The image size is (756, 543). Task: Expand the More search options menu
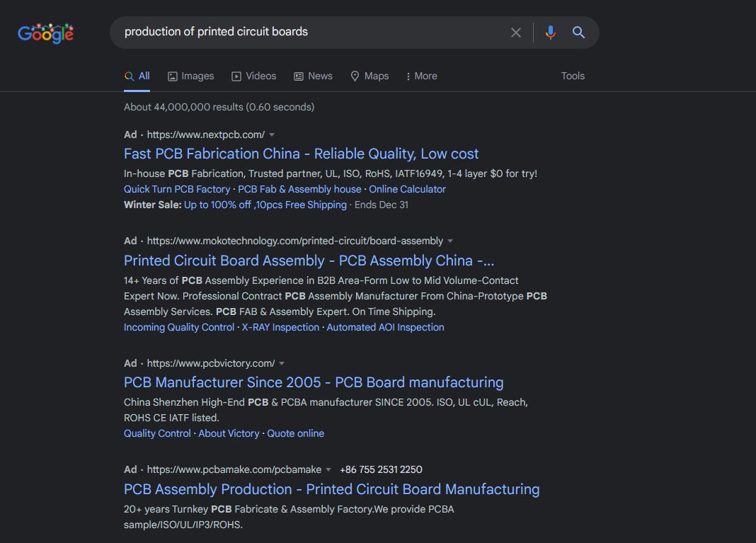(x=421, y=76)
